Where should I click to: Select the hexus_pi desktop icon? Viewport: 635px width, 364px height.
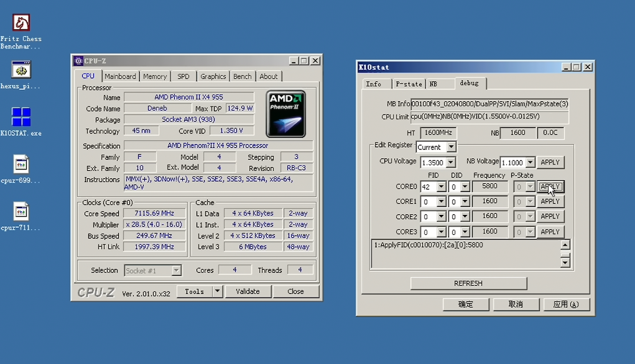[21, 70]
